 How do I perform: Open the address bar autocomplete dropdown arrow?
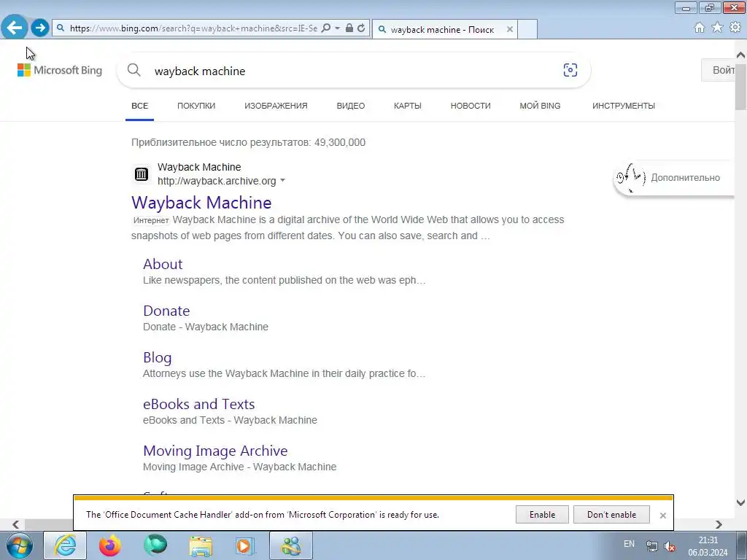pos(337,28)
